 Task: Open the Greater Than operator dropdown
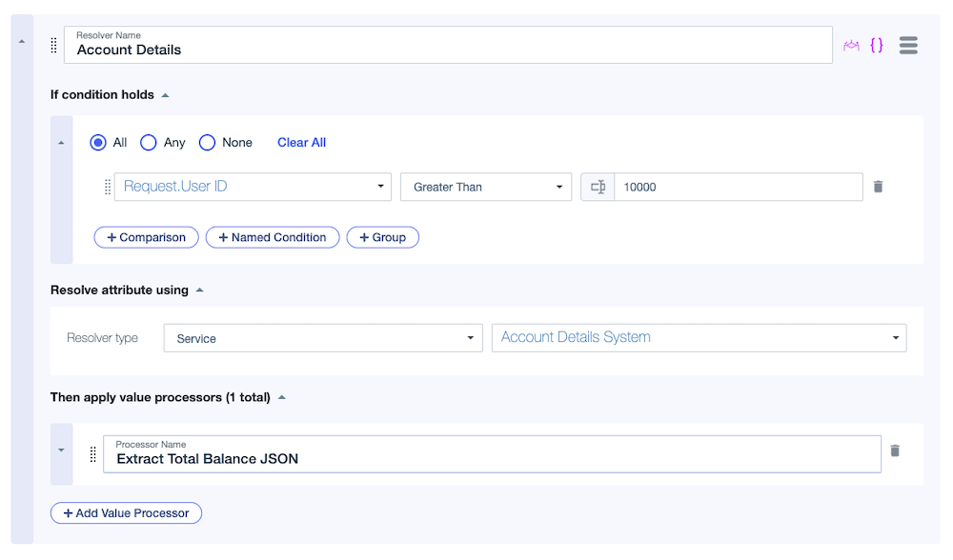pos(486,187)
